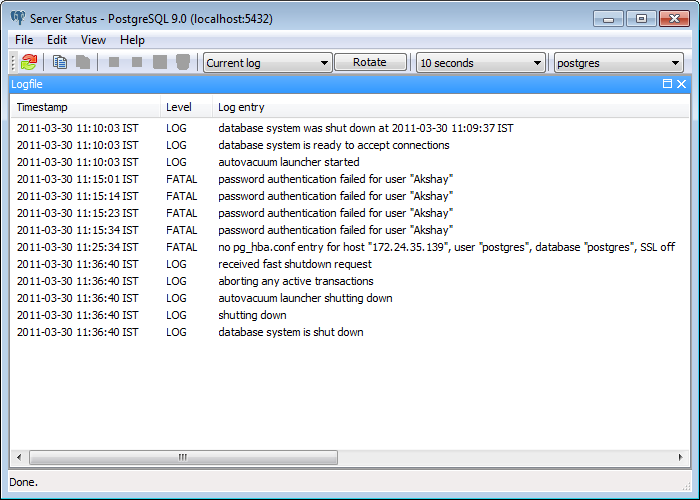
Task: Open the View menu
Action: pyautogui.click(x=93, y=40)
